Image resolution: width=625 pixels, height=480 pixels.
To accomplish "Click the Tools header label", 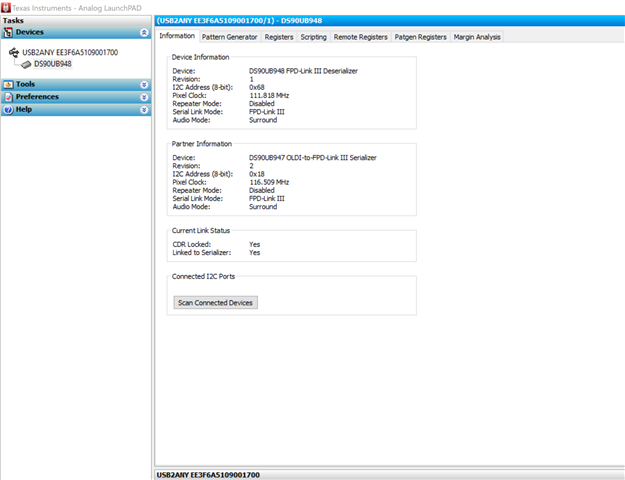I will pos(25,84).
